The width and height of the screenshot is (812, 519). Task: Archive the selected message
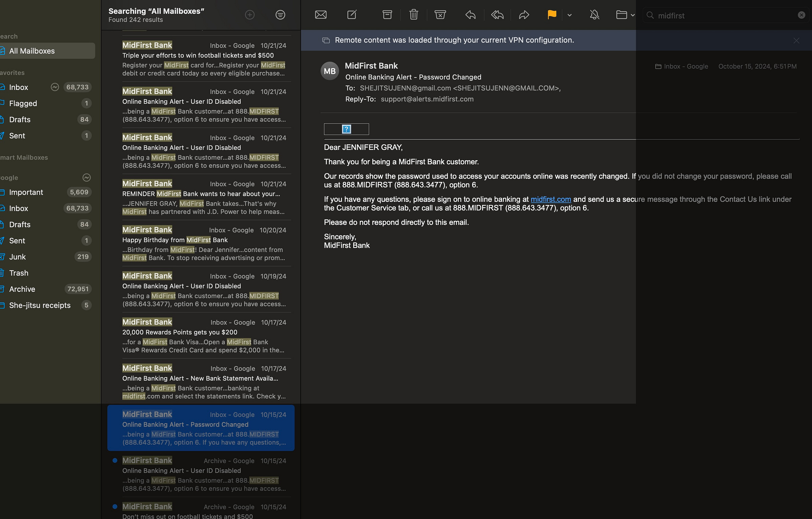point(387,15)
